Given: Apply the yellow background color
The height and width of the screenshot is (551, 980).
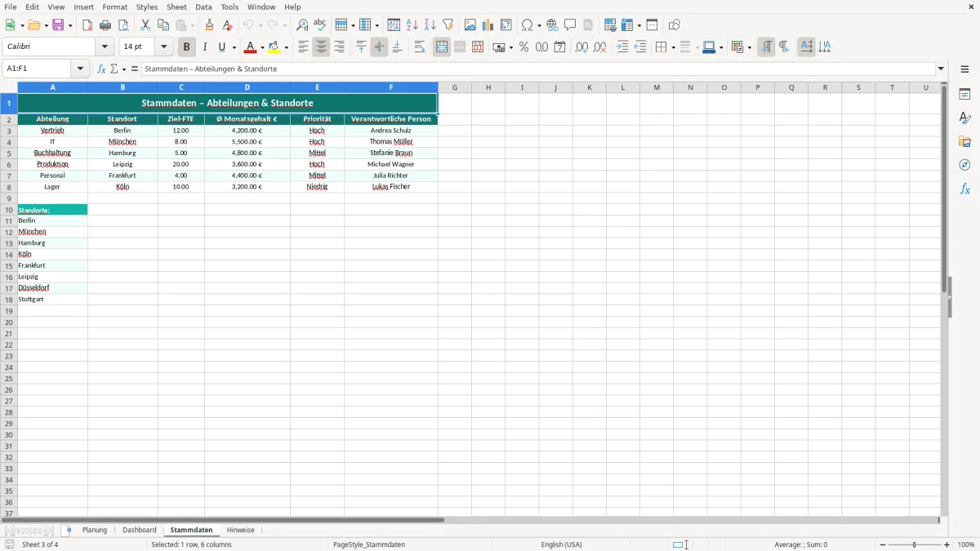Looking at the screenshot, I should click(275, 47).
